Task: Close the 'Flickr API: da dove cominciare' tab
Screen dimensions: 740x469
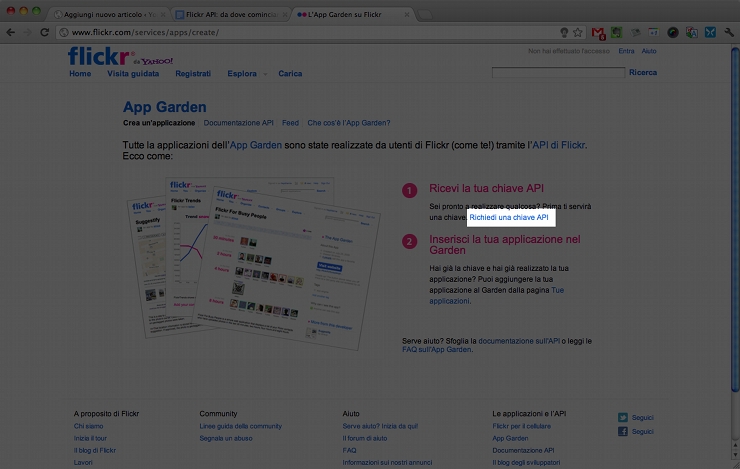Action: click(285, 15)
